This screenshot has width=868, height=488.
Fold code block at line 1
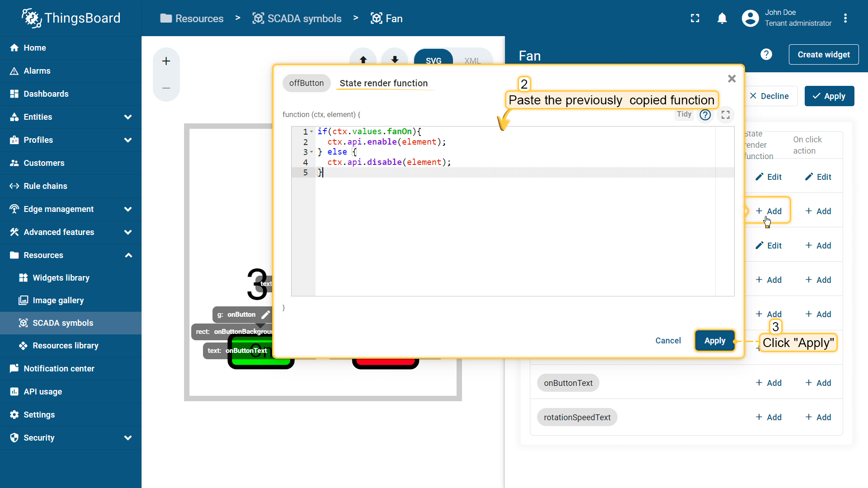pos(311,131)
